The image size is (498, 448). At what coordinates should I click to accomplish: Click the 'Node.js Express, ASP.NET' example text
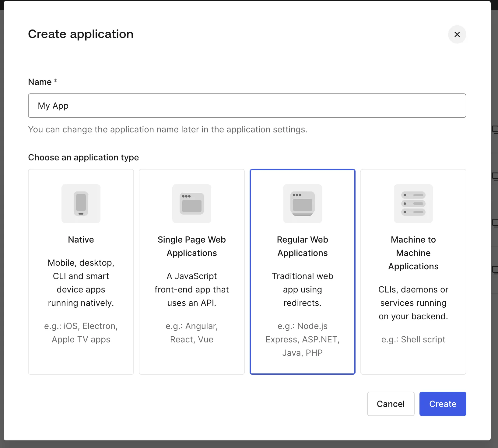302,339
